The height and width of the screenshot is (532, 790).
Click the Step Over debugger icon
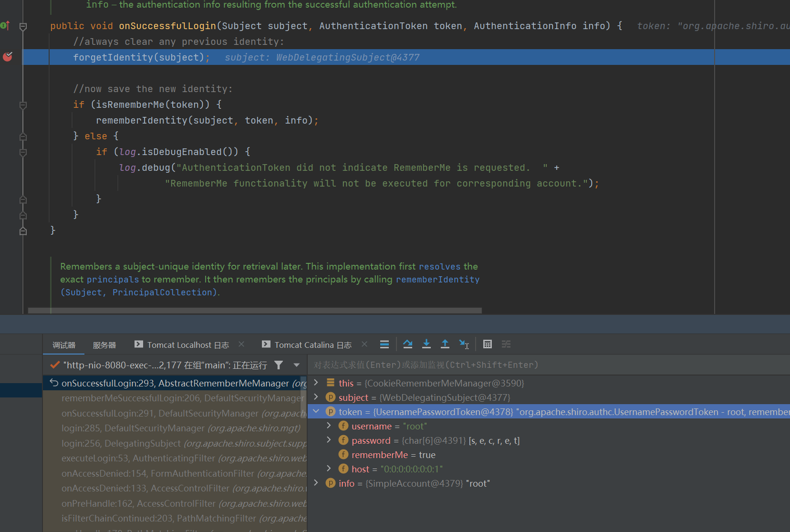tap(408, 344)
